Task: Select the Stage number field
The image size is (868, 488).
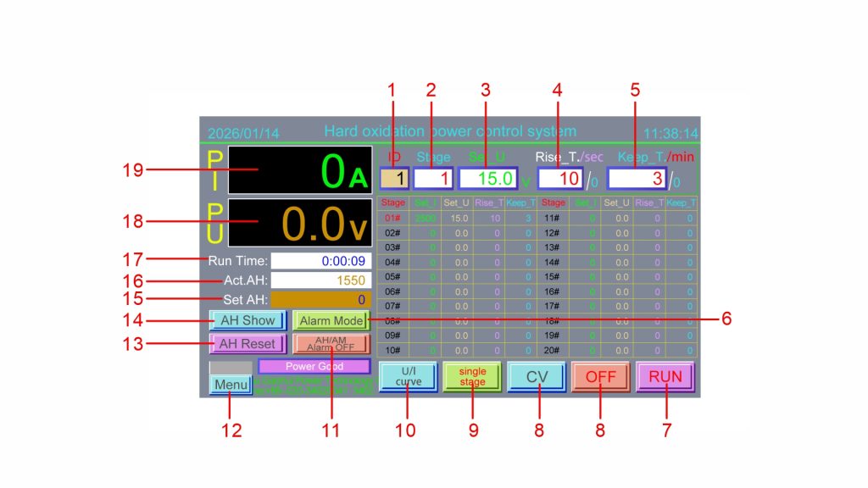Action: [x=434, y=179]
